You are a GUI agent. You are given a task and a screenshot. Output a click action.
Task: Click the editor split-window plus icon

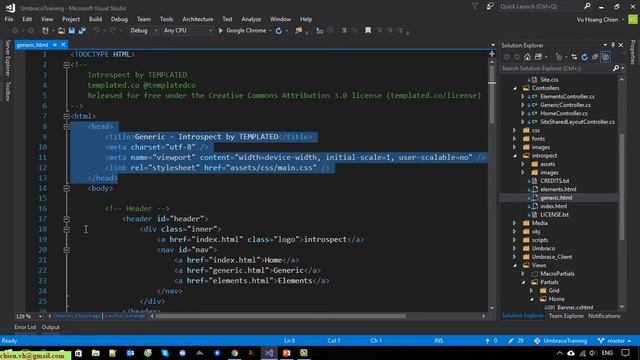click(x=492, y=54)
